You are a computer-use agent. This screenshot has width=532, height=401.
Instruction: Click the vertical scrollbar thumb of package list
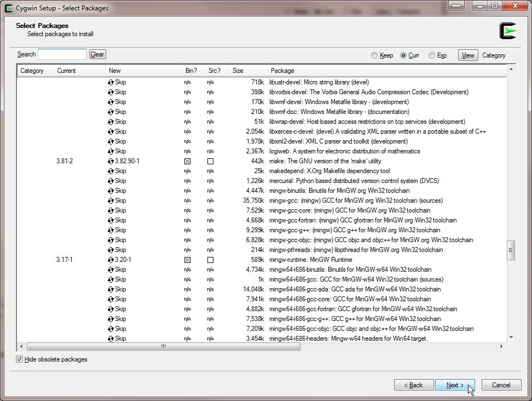[511, 250]
